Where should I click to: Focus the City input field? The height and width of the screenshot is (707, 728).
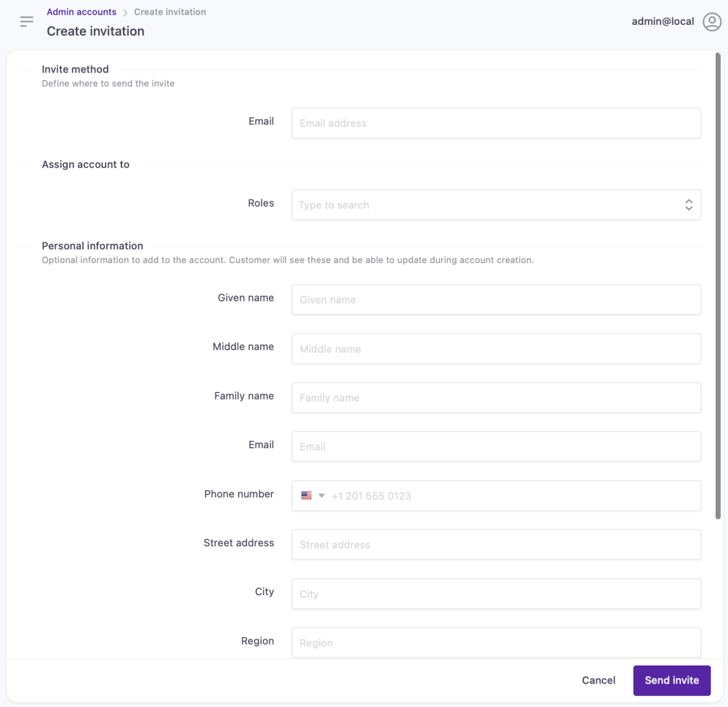pos(496,594)
